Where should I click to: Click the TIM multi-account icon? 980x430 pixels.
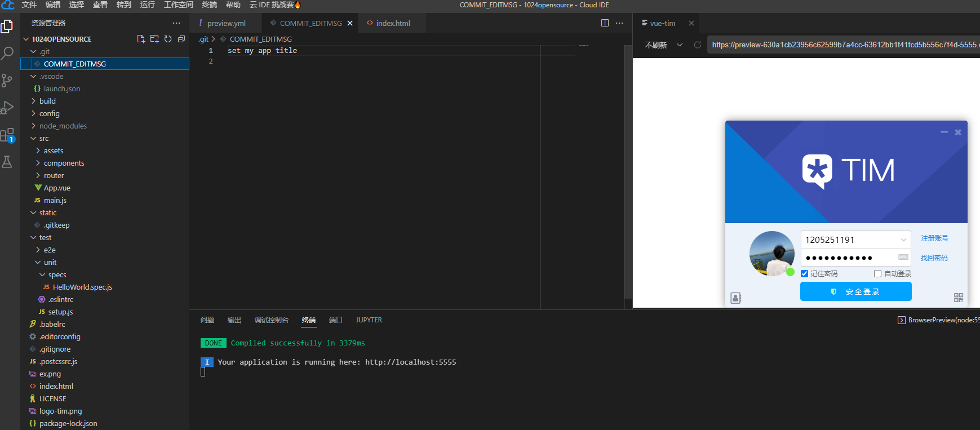pyautogui.click(x=736, y=298)
